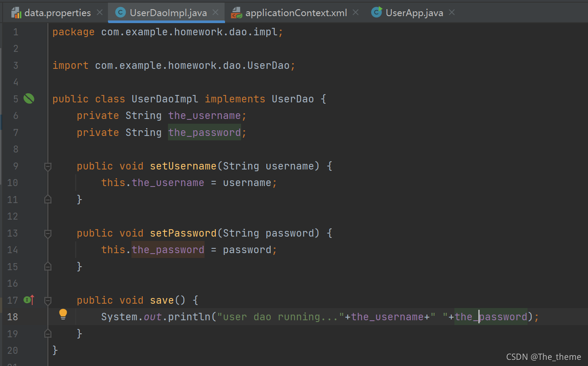Click the save method name on line 17

point(162,300)
